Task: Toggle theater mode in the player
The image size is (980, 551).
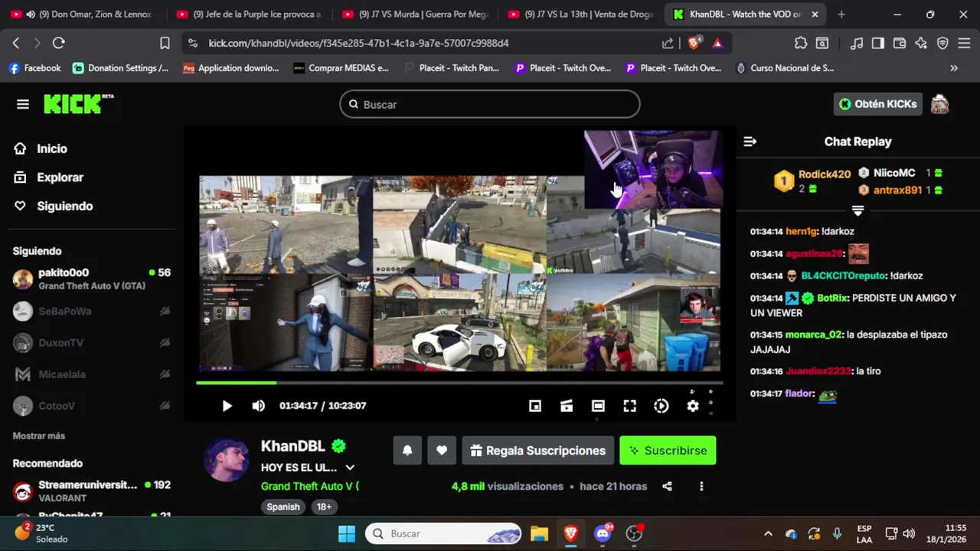Action: click(x=598, y=406)
